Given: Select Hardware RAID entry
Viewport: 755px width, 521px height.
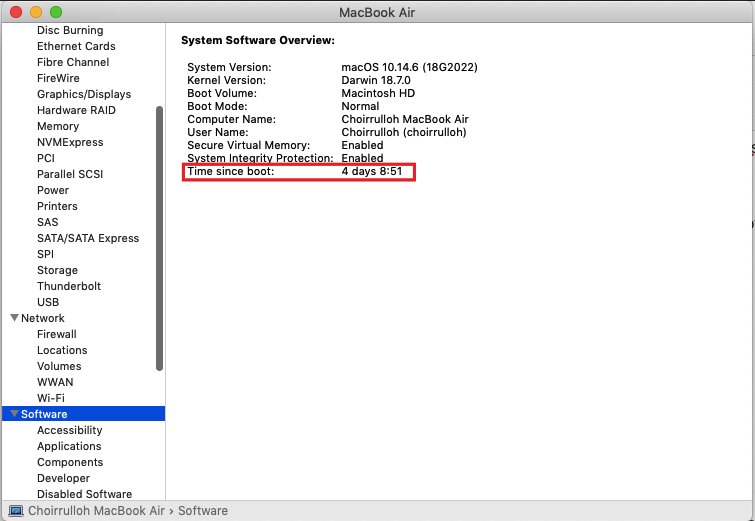Looking at the screenshot, I should click(76, 110).
